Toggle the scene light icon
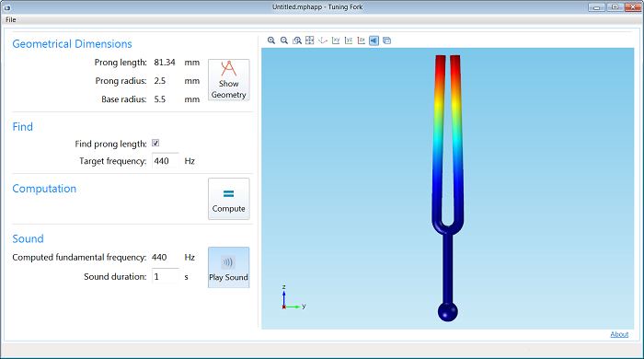Screen dimensions: 644x359 [374, 41]
